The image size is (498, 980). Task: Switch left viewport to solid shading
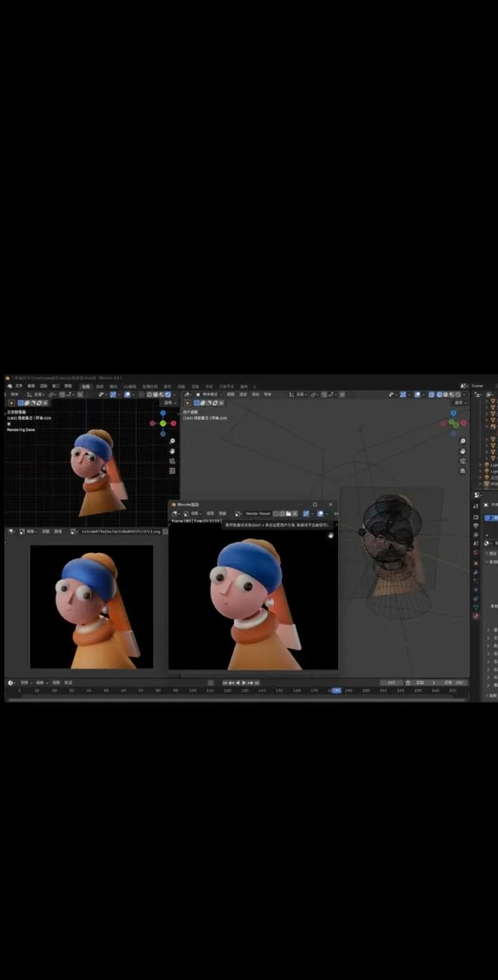[x=155, y=394]
